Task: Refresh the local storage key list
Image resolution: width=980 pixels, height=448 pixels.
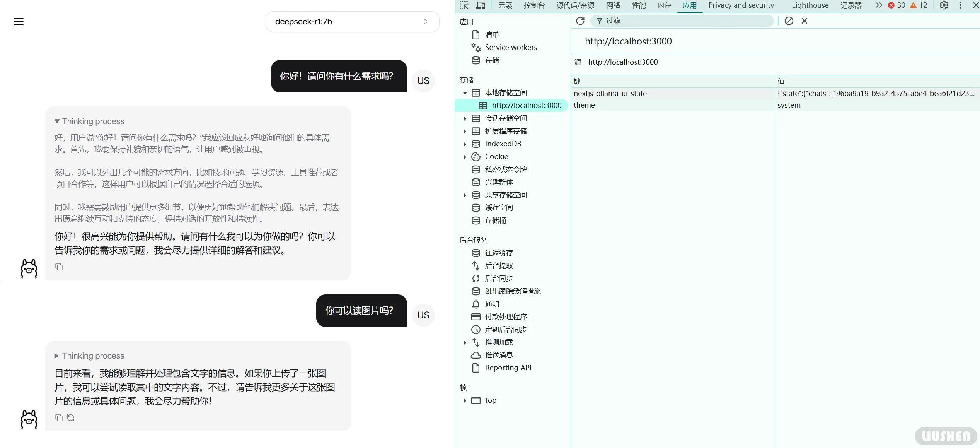Action: [x=580, y=21]
